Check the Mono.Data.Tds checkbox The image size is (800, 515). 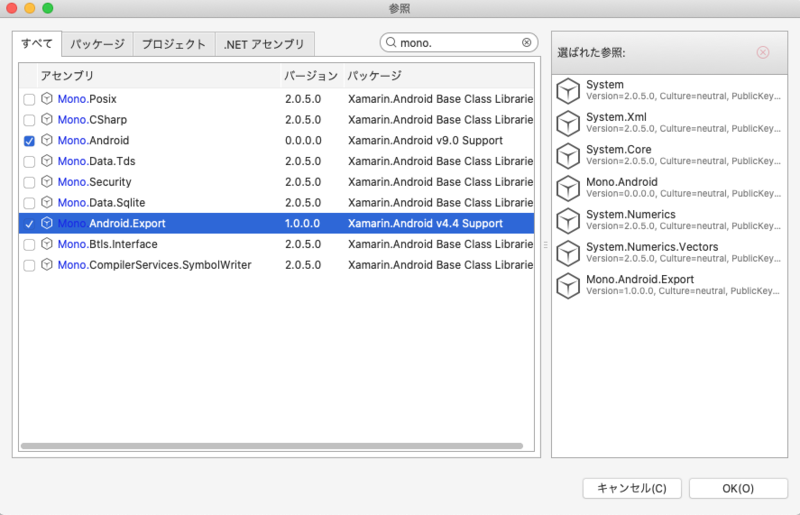click(29, 161)
